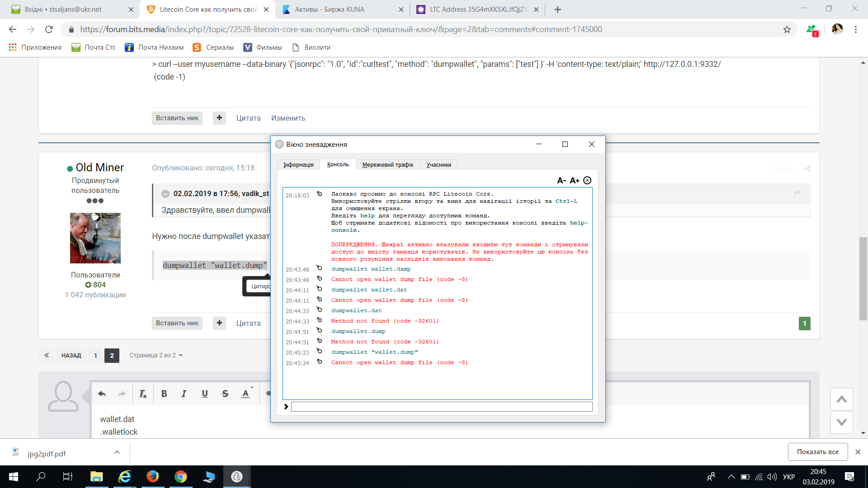This screenshot has width=868, height=488.
Task: Expand Страница 2 из 2 page dropdown
Action: (156, 356)
